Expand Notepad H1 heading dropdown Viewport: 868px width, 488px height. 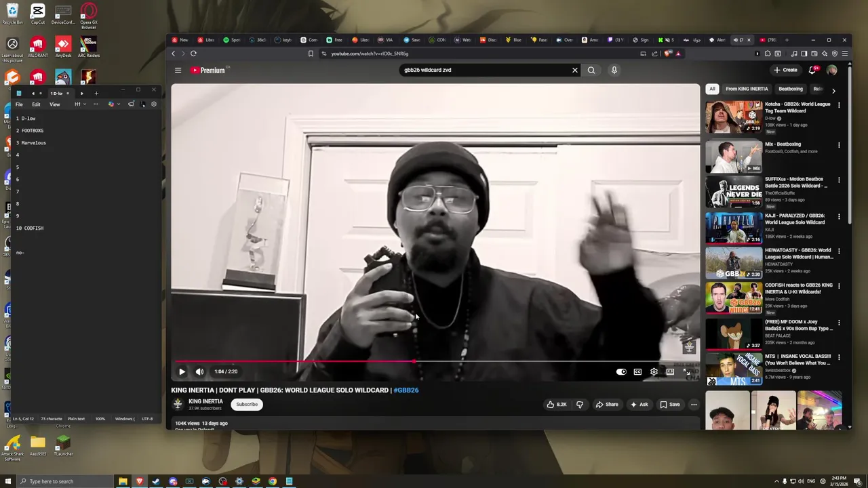pos(79,104)
